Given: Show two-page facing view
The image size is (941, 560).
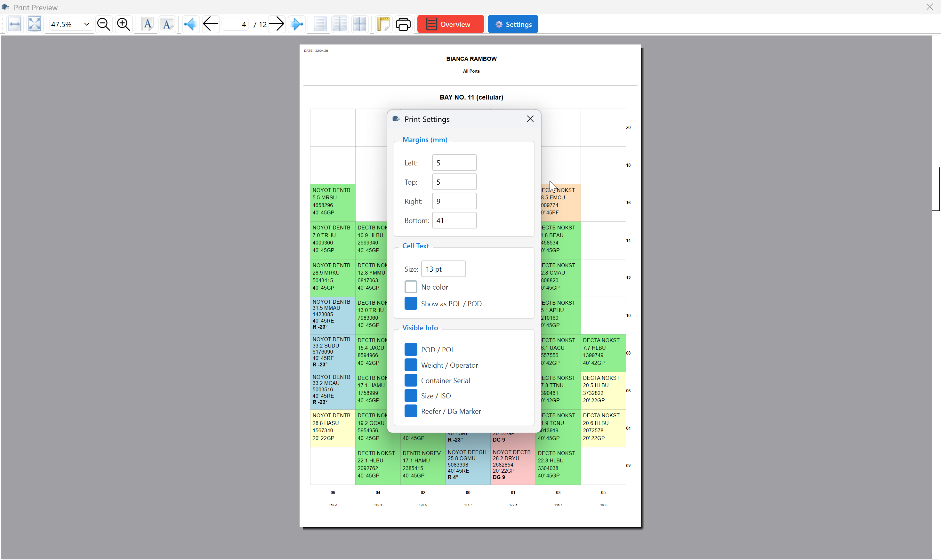Looking at the screenshot, I should tap(340, 25).
